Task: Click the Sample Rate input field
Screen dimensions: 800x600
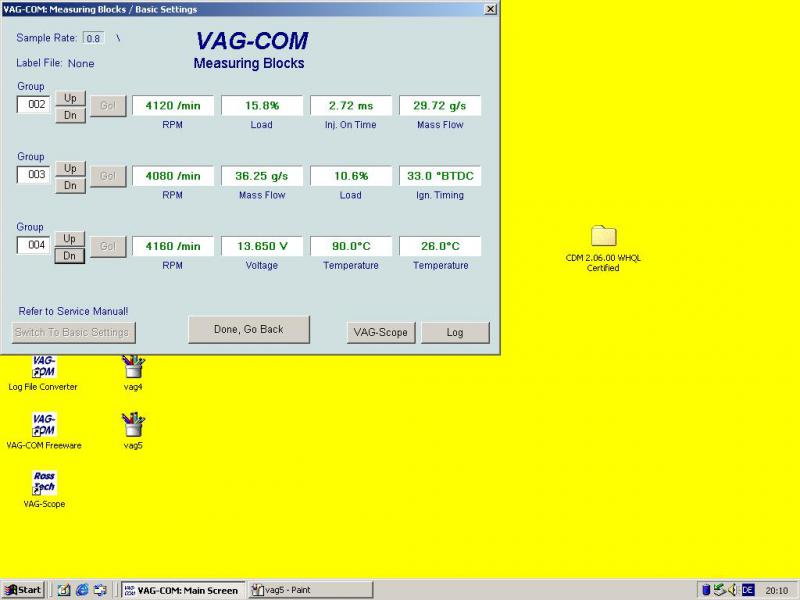Action: tap(91, 39)
